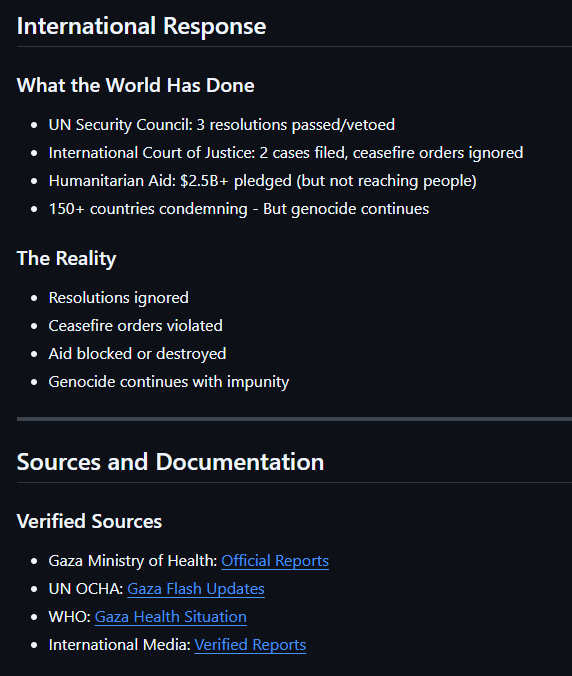Click the Sources and Documentation heading
The height and width of the screenshot is (676, 572).
coord(170,462)
